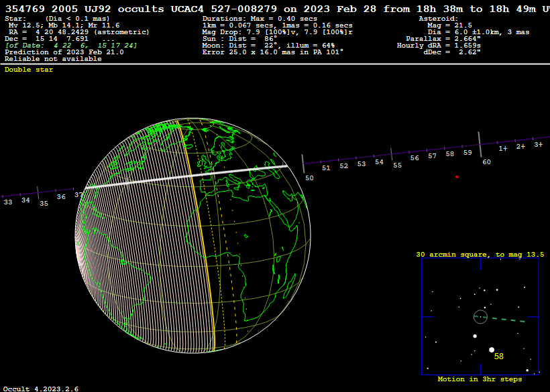Click 'Motion in 3hr steps' caption
550x392 pixels.
pyautogui.click(x=480, y=379)
